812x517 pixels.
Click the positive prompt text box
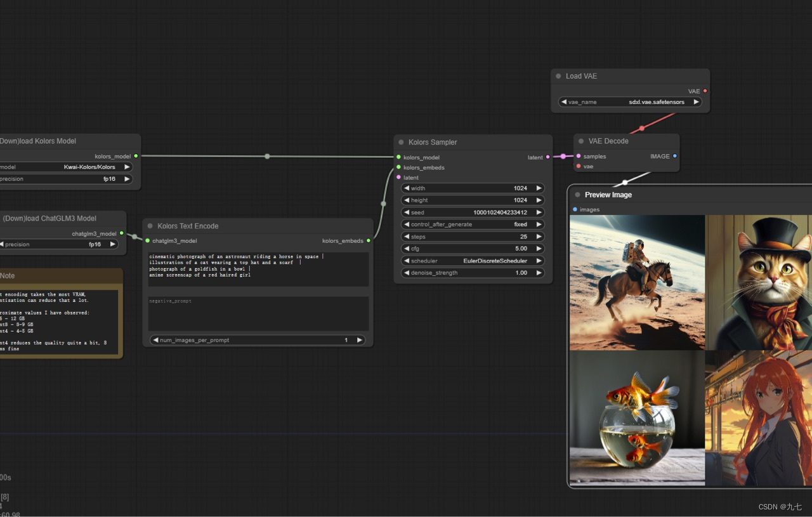(x=258, y=270)
